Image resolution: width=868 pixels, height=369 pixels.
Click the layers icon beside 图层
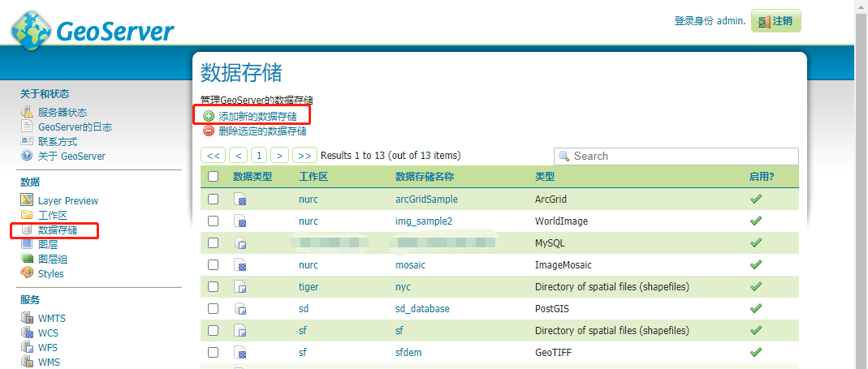(27, 244)
